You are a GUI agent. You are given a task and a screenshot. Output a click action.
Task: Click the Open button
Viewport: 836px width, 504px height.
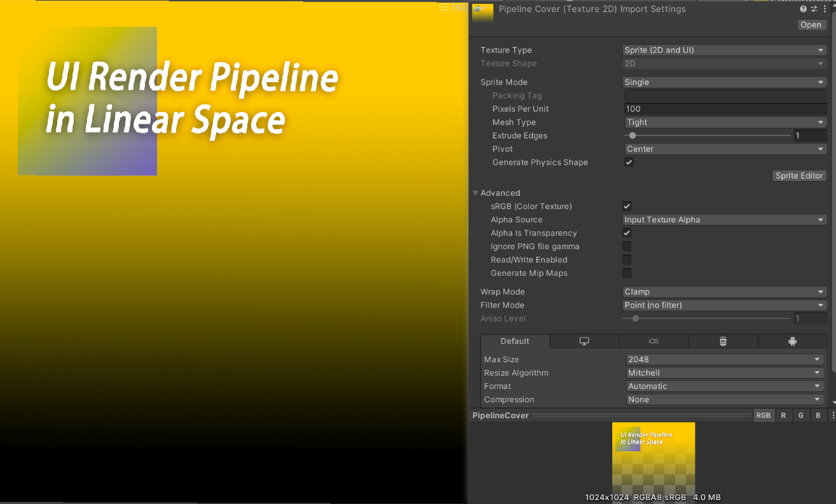click(811, 25)
